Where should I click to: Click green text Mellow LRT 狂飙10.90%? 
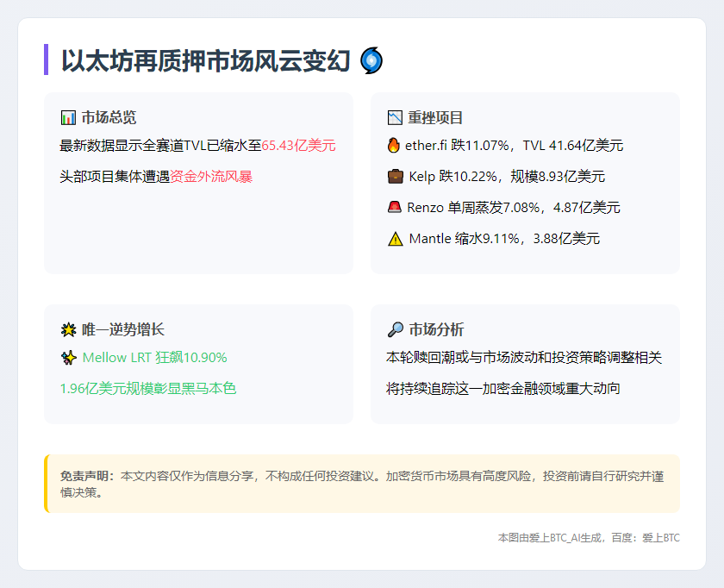(x=154, y=358)
